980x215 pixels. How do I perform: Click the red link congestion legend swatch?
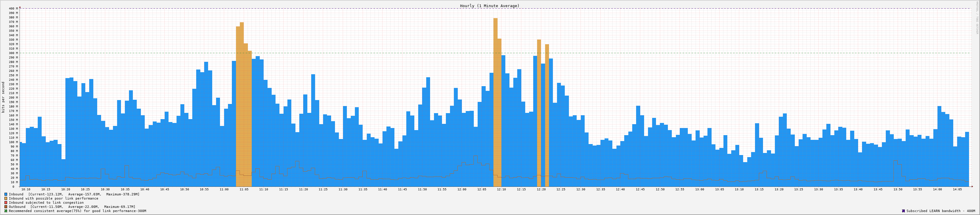tap(6, 203)
